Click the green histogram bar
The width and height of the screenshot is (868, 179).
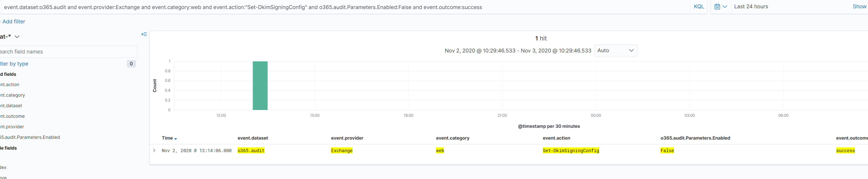[260, 85]
